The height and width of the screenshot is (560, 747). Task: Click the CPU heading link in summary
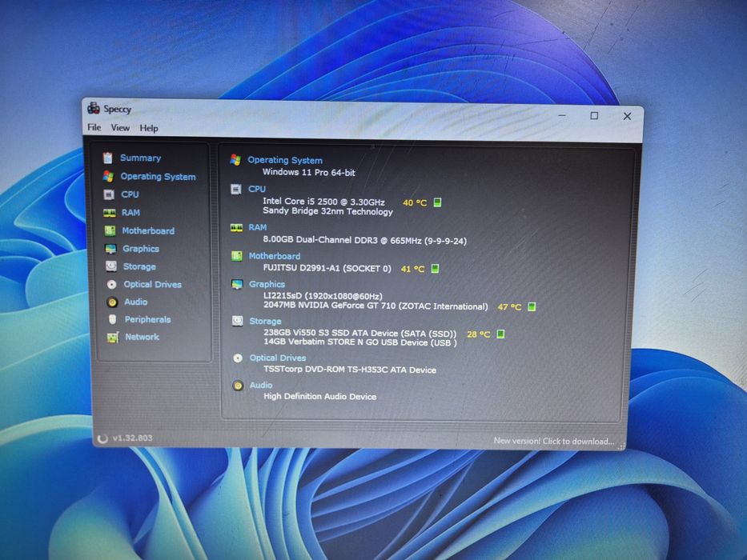(x=257, y=189)
